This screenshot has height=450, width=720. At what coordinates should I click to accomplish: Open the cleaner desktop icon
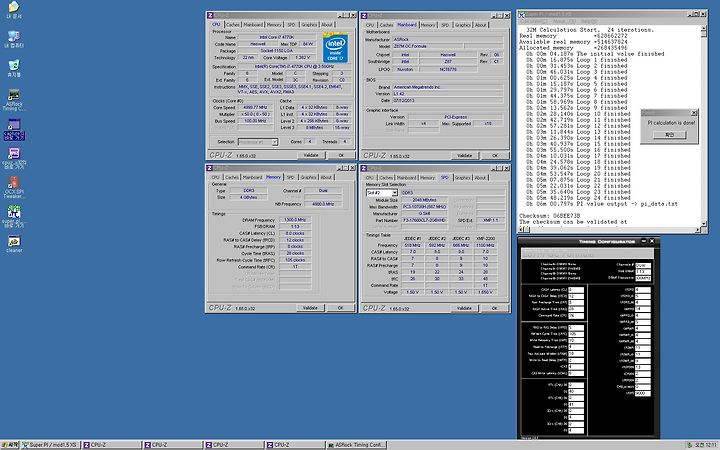(x=14, y=243)
